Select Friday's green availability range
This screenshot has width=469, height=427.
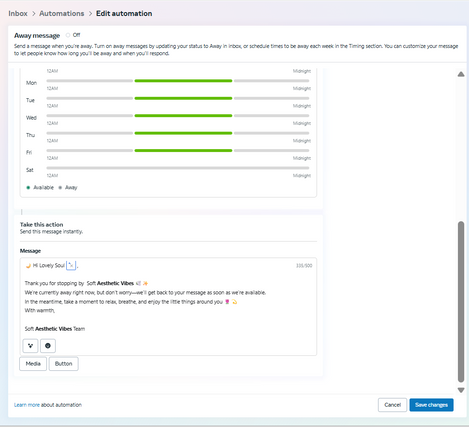pos(183,150)
